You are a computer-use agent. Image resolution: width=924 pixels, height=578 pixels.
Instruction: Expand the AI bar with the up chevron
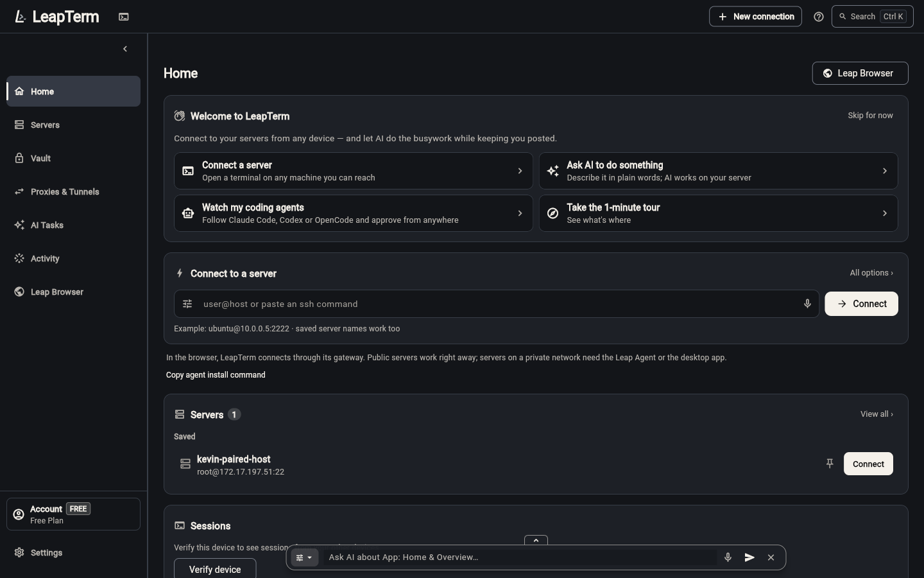[x=536, y=540]
